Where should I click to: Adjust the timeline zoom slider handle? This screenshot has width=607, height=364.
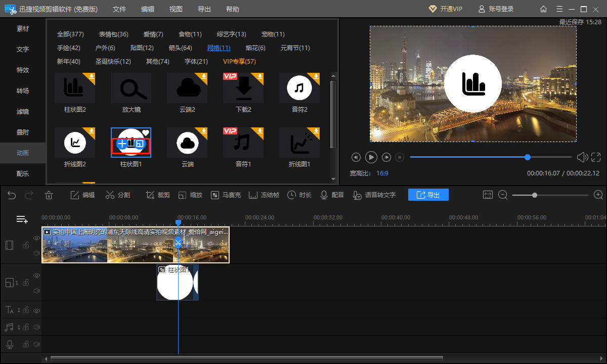[534, 195]
